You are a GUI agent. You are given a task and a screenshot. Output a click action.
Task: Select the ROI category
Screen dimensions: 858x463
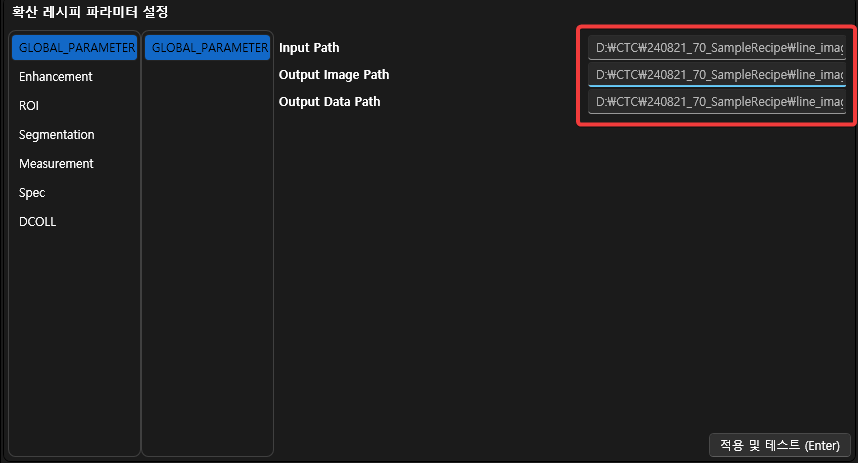tap(29, 106)
